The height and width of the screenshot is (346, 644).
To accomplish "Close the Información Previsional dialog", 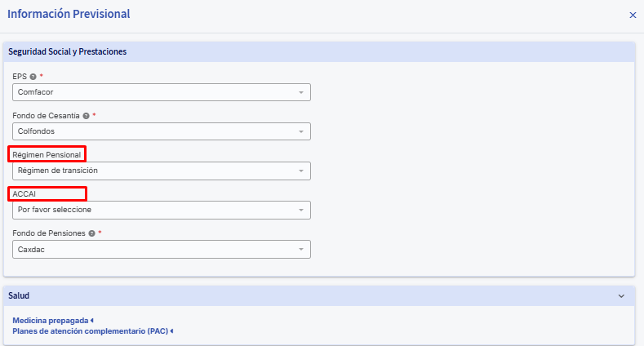I will (x=633, y=16).
